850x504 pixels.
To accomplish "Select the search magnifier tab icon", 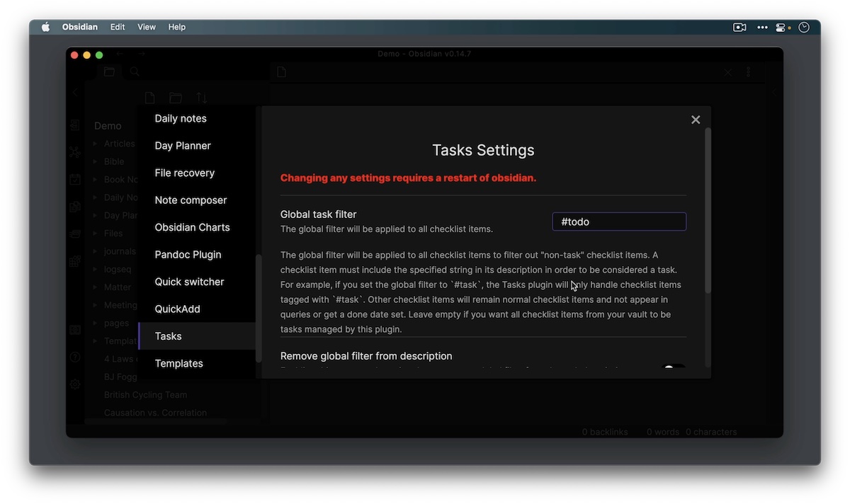I will pos(135,71).
